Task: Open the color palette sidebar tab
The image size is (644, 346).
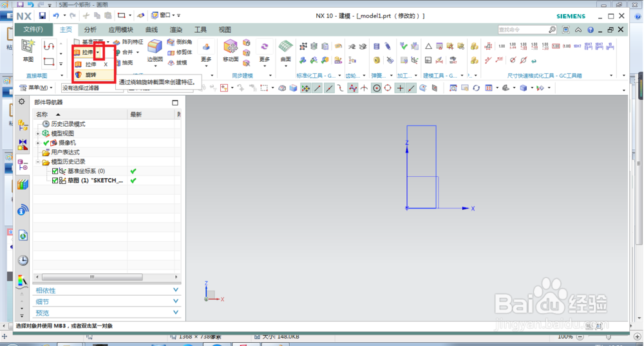Action: coord(23,281)
